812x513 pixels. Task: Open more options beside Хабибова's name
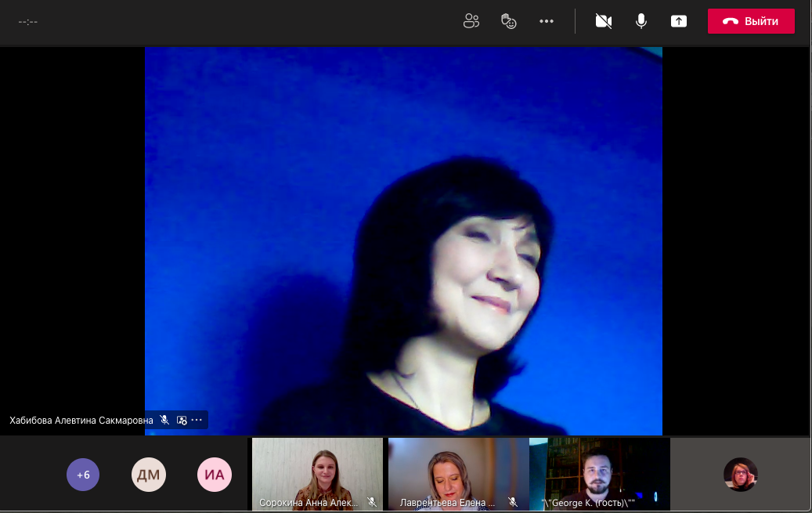coord(197,421)
